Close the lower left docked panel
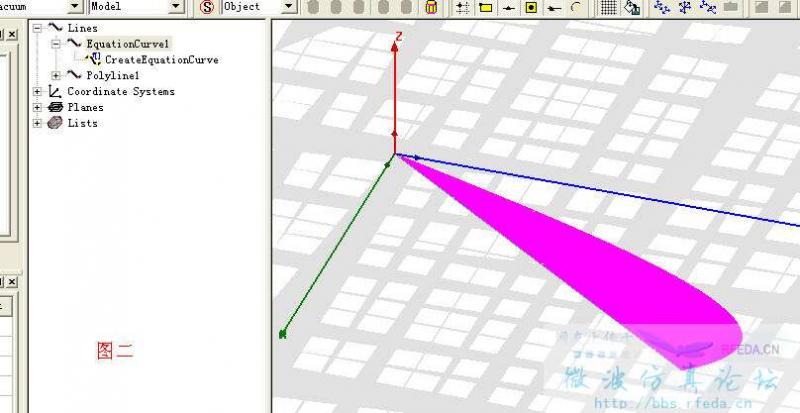This screenshot has width=800, height=413. [x=11, y=281]
